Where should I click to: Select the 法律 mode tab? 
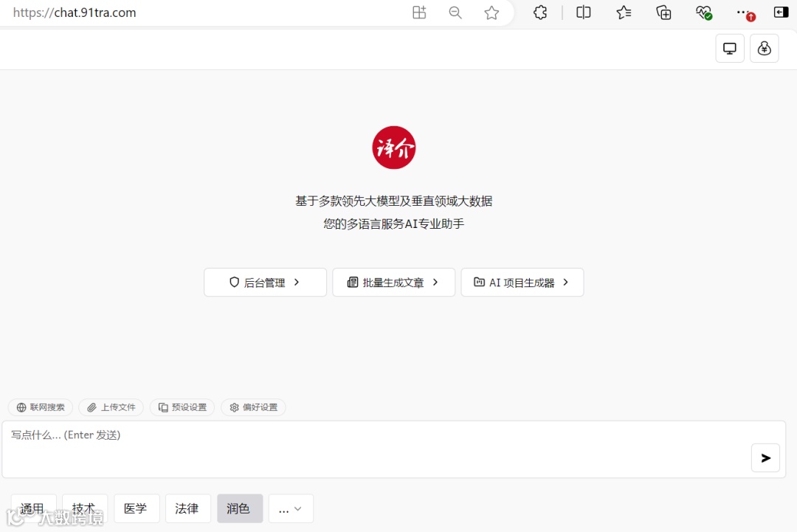(188, 508)
